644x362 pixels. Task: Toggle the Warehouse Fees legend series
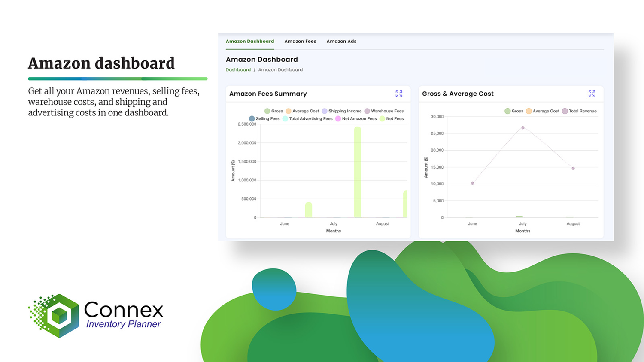(384, 111)
